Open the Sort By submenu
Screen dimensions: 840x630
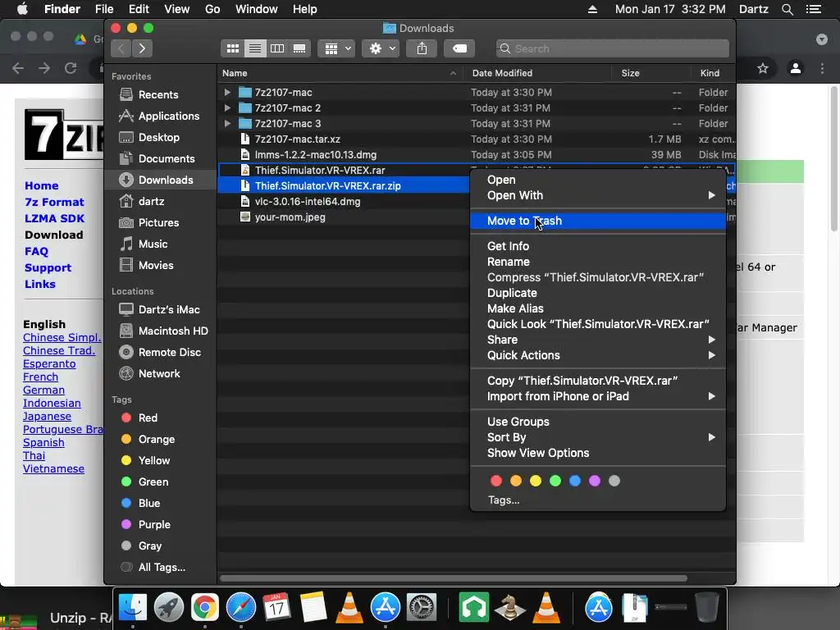pyautogui.click(x=598, y=437)
